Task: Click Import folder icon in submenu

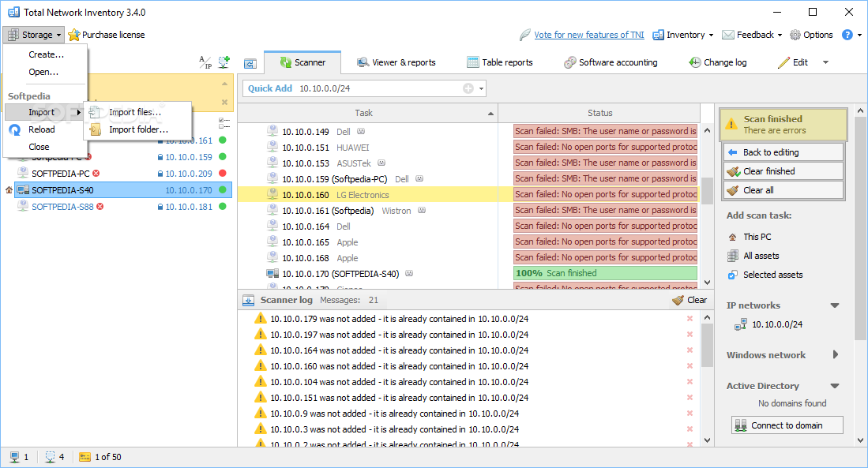Action: click(x=96, y=129)
